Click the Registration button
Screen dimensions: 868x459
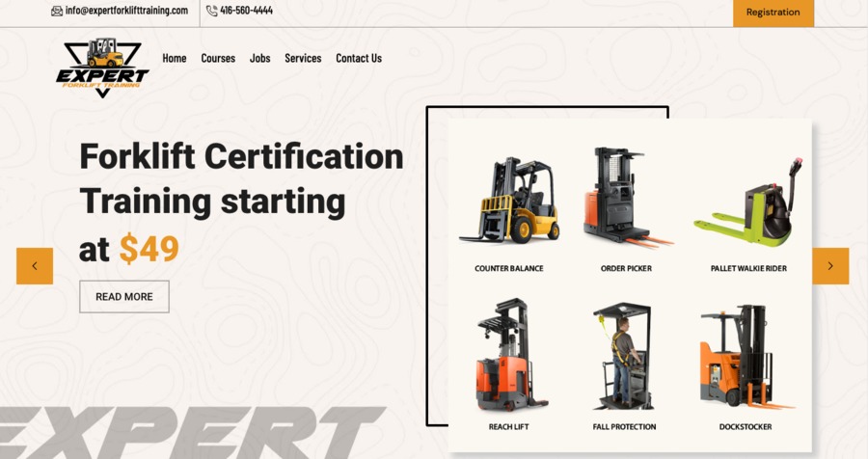point(773,13)
